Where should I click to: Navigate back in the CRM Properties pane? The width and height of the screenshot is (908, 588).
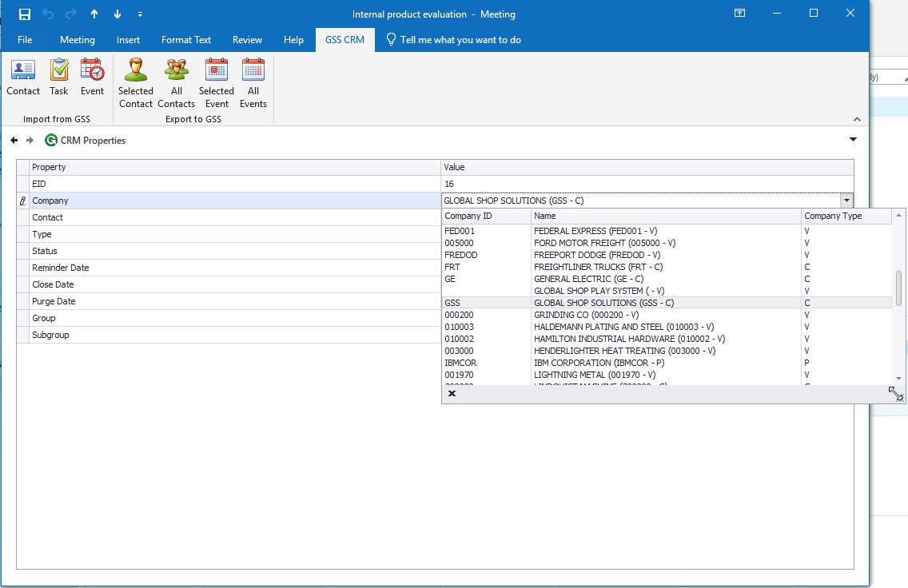click(14, 140)
